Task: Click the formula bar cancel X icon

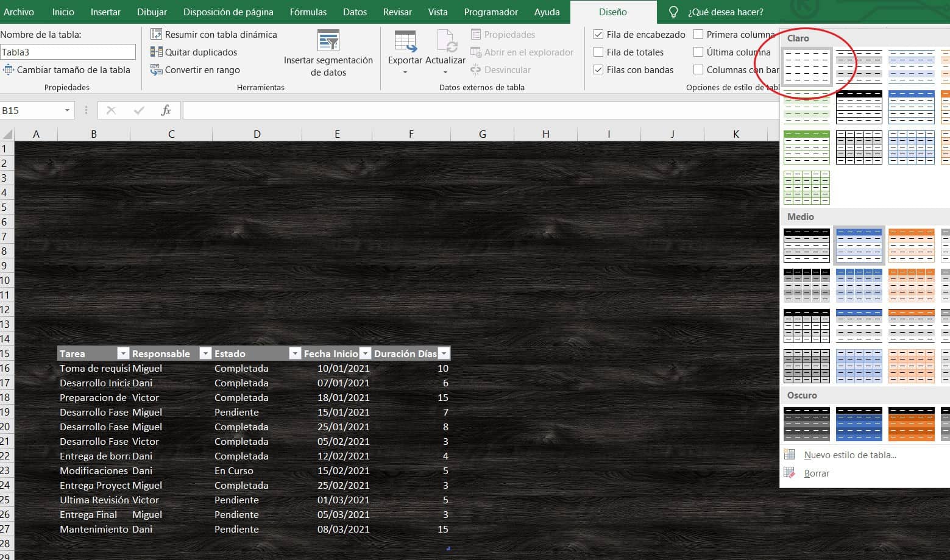Action: 111,110
